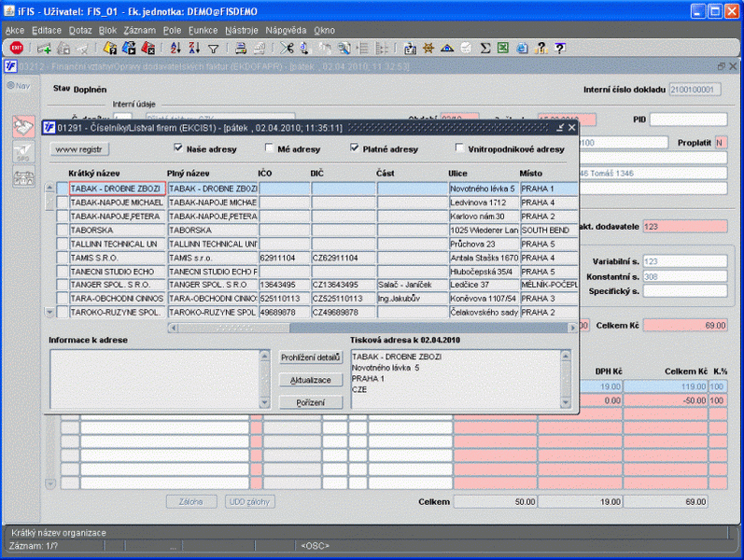This screenshot has height=560, width=744.
Task: Click the red EXIT icon in toolbar
Action: [16, 48]
